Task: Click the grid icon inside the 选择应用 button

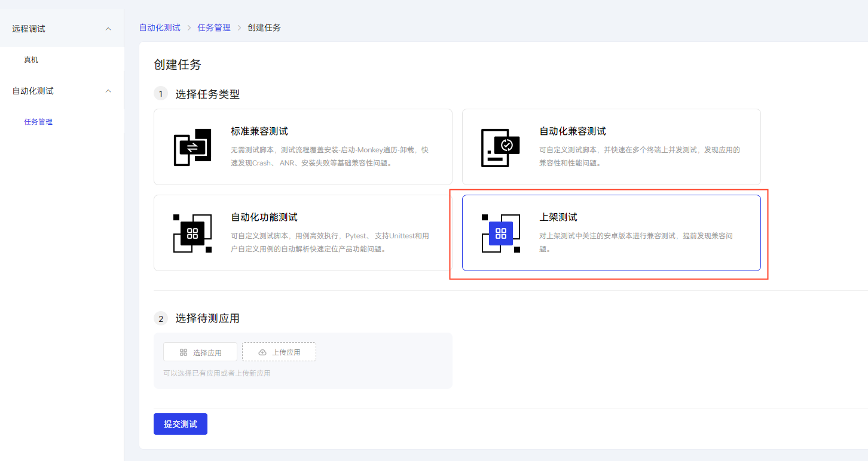Action: [184, 352]
